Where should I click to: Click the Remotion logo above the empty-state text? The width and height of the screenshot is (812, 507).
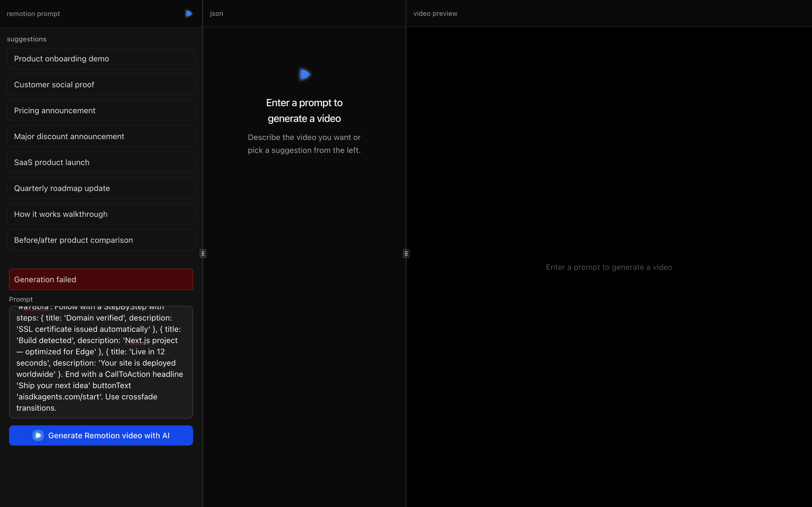tap(304, 74)
